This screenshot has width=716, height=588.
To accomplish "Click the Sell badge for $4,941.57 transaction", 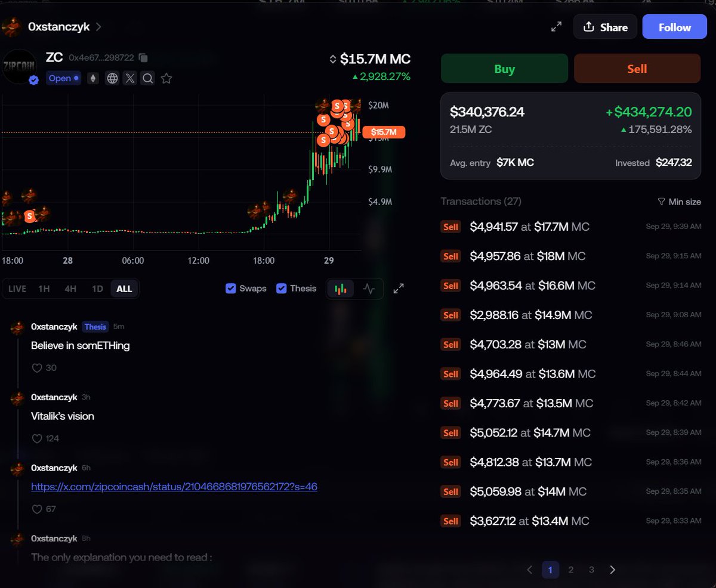I will coord(450,227).
